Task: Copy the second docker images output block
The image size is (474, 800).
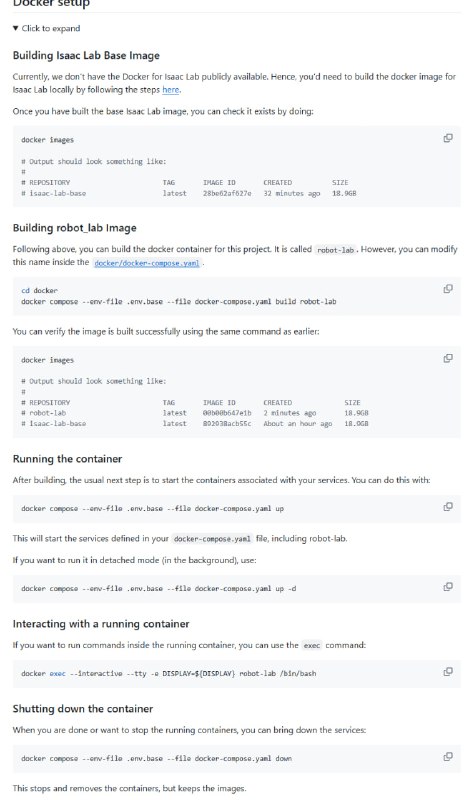Action: (x=447, y=358)
